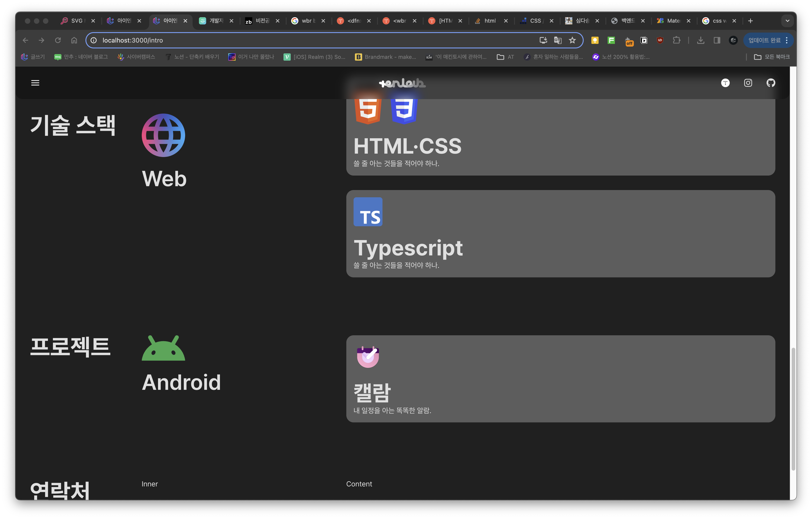Screen dimensions: 812x519
Task: Toggle the browser side panel
Action: click(x=717, y=40)
